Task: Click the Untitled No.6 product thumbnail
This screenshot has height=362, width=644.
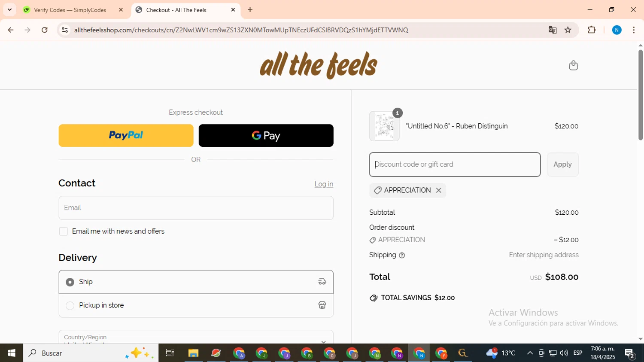Action: click(384, 126)
